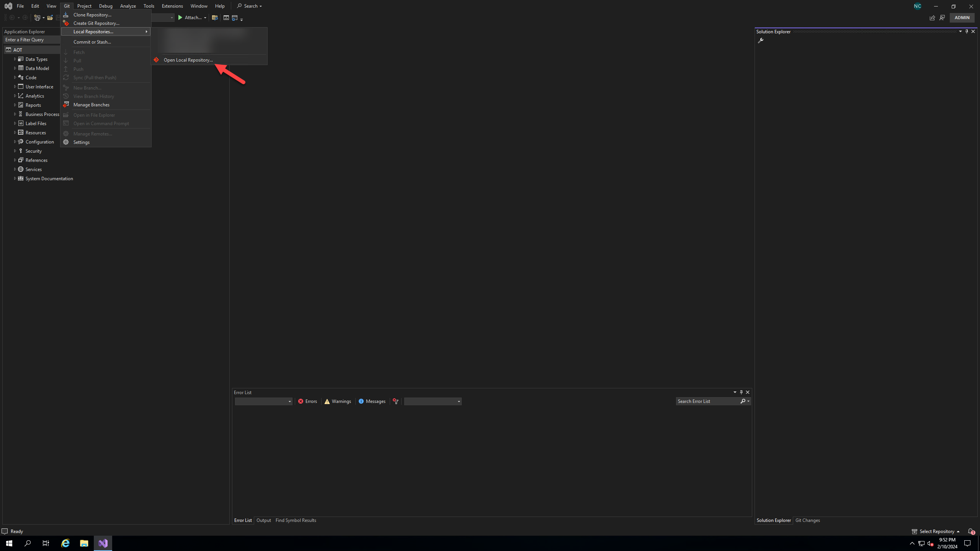This screenshot has width=980, height=551.
Task: Open the notifications bell in status bar
Action: click(x=970, y=531)
